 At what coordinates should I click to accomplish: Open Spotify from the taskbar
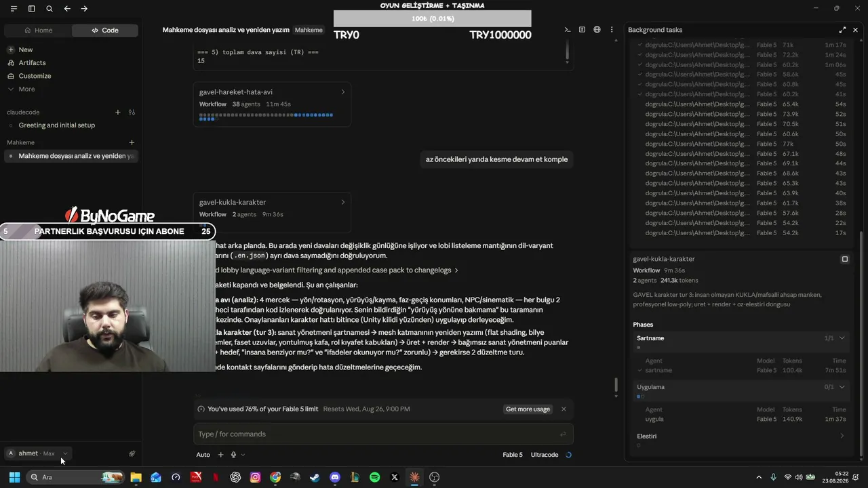(x=374, y=477)
